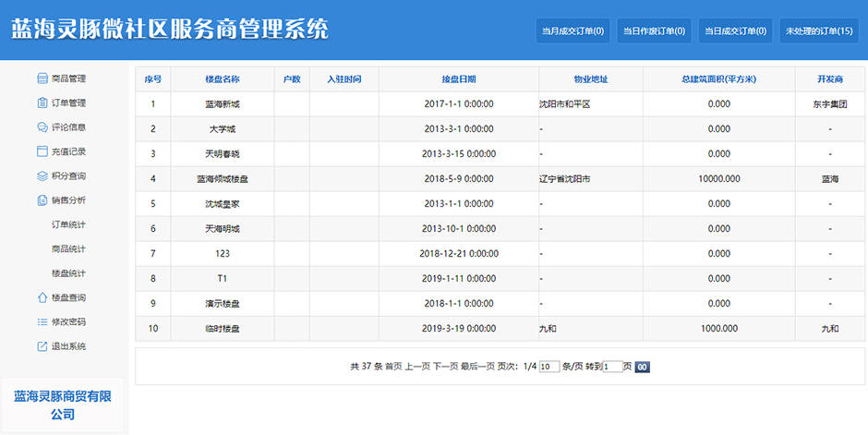Open 评论信息 menu item
Image resolution: width=868 pixels, height=435 pixels.
click(68, 127)
